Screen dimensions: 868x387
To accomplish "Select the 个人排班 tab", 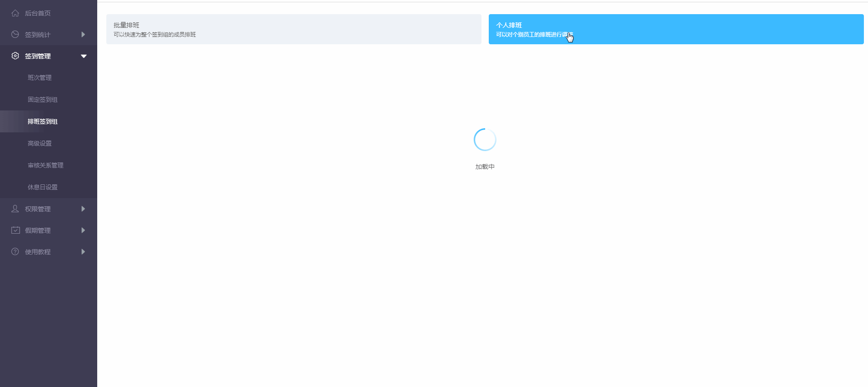I will [676, 29].
